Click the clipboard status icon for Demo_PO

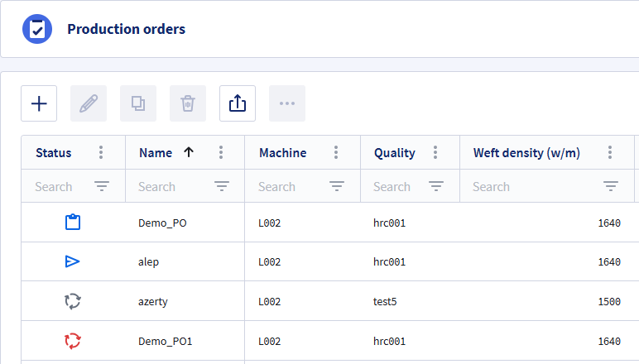click(73, 223)
